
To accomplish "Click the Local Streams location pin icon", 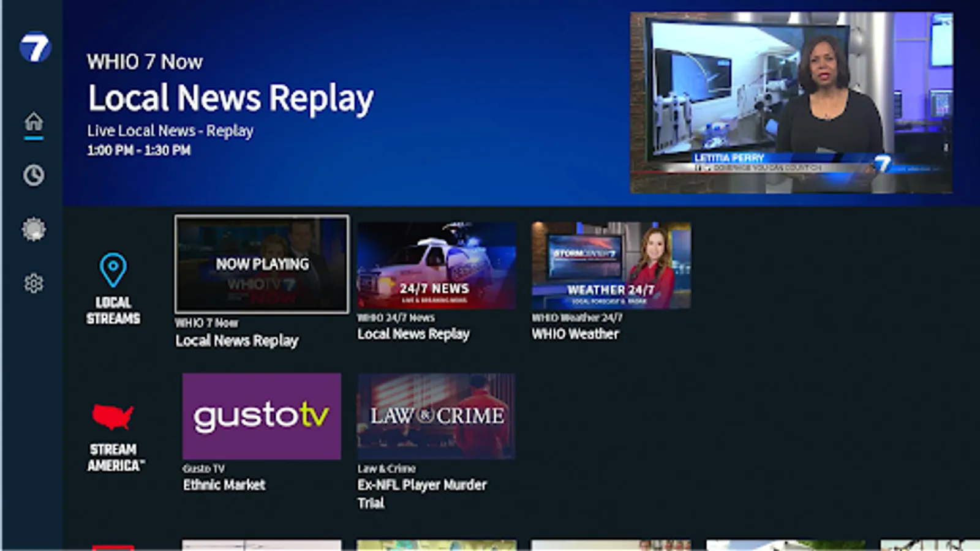I will tap(113, 270).
